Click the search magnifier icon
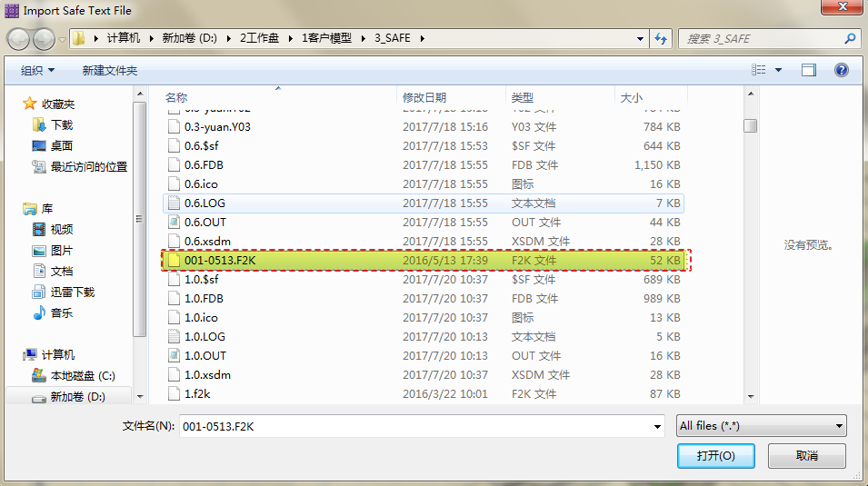 click(850, 39)
